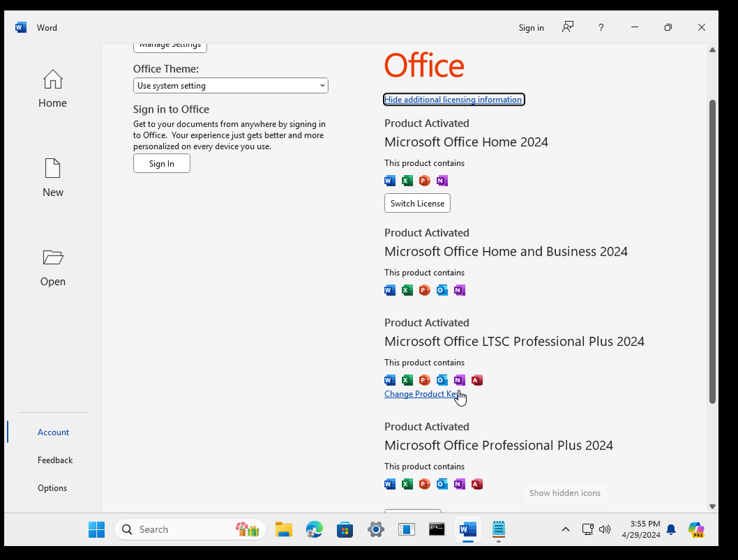Open Settings gear on taskbar
738x560 pixels.
(x=375, y=529)
